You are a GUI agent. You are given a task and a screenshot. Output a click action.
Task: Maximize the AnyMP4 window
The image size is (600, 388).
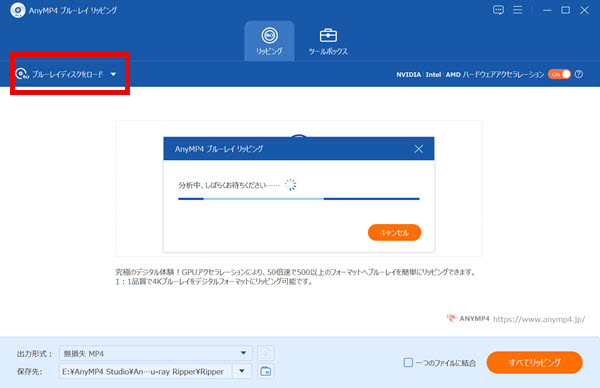(x=566, y=10)
